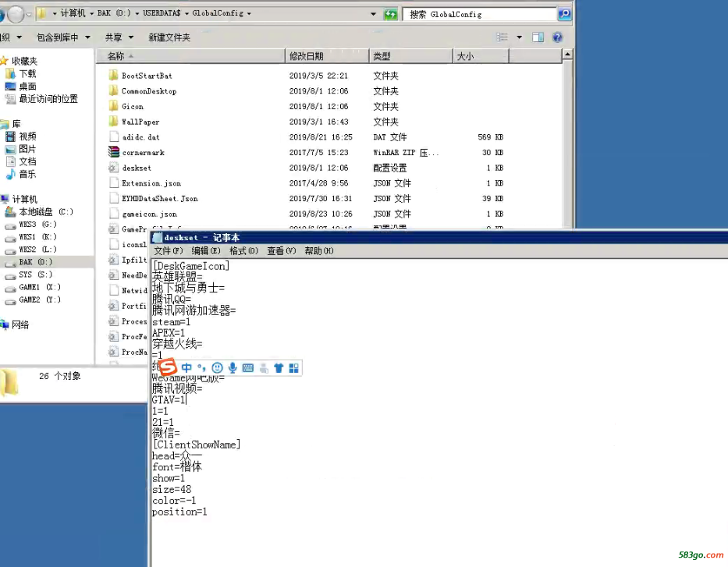Start Sogou voice input microphone
The width and height of the screenshot is (728, 567).
tap(233, 368)
